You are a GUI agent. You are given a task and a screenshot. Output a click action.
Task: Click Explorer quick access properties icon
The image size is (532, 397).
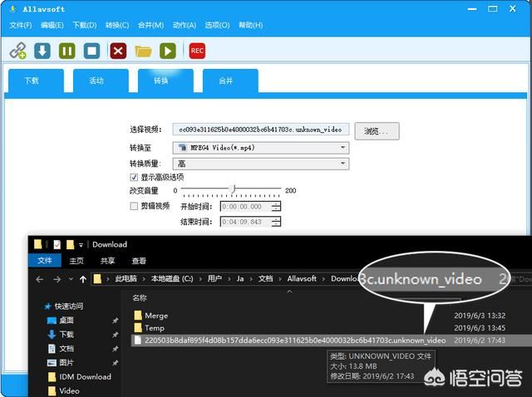click(x=57, y=244)
